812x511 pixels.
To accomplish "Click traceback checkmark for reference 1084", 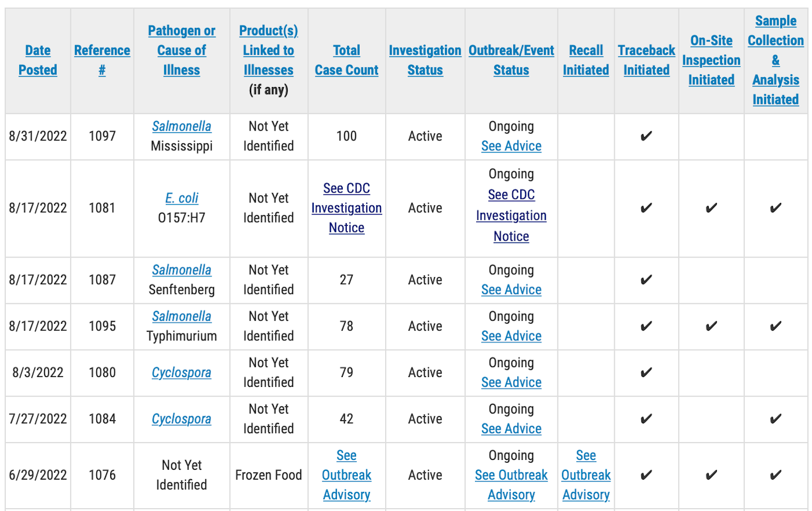I will tap(646, 419).
